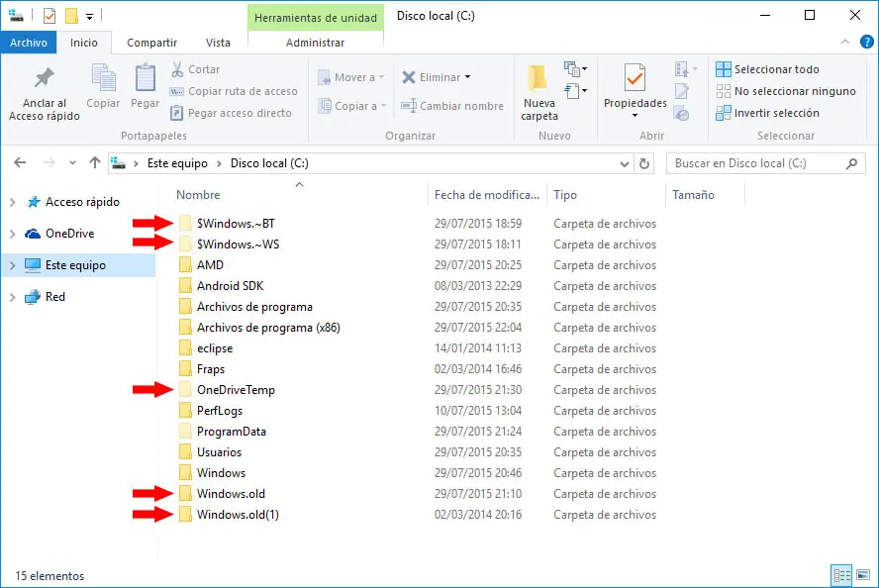Select the $Windows.~BT folder

[x=236, y=224]
